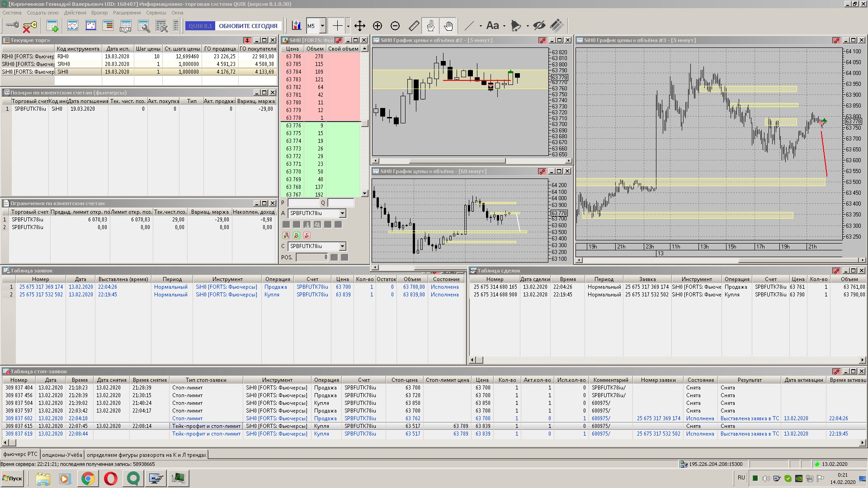Open the M5 timeframe dropdown
The width and height of the screenshot is (868, 488).
(x=322, y=26)
